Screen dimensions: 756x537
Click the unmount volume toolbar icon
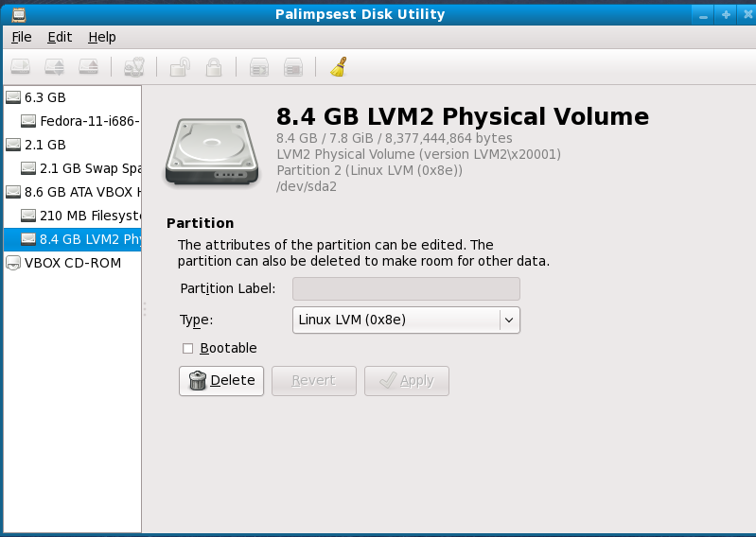[55, 67]
